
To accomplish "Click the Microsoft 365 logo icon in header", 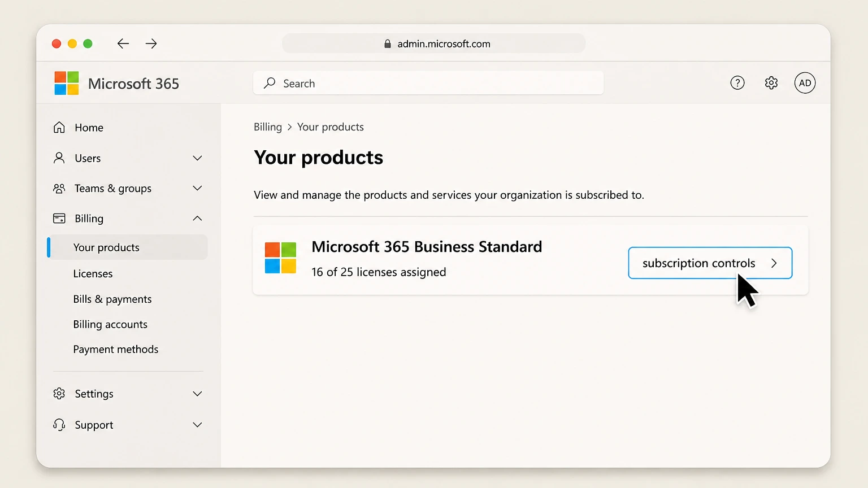I will pos(67,83).
